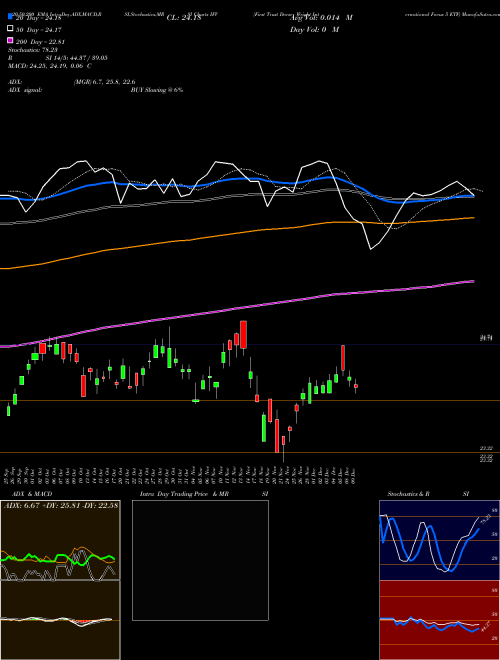Open the empty Intra Day Trading Price panel
Viewport: 500px width, 660px height.
pyautogui.click(x=200, y=560)
